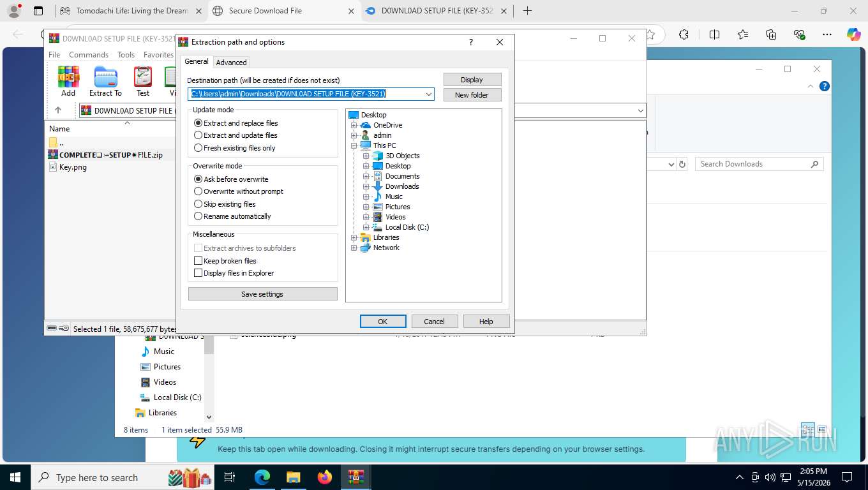
Task: Switch to Tomodachi Life browser tab
Action: [x=132, y=11]
